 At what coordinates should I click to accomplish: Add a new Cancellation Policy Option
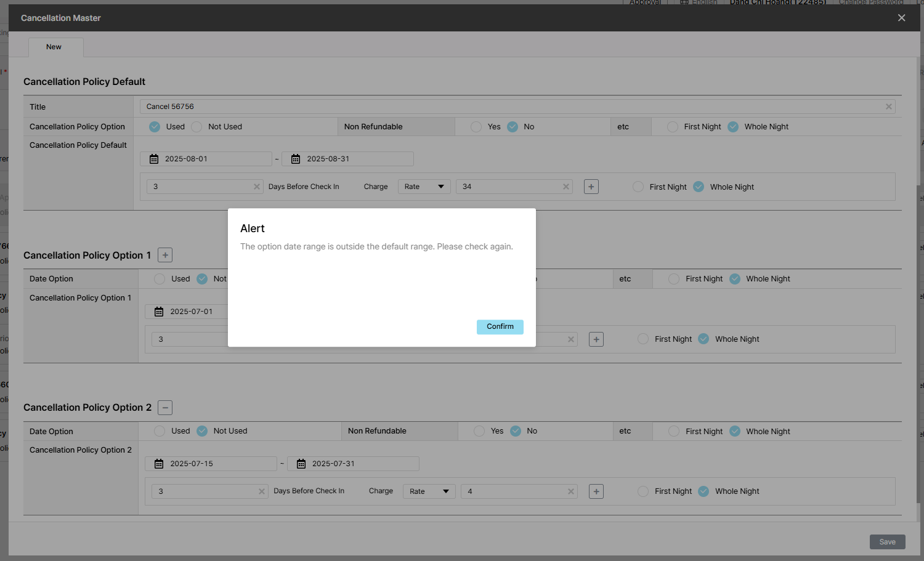165,255
